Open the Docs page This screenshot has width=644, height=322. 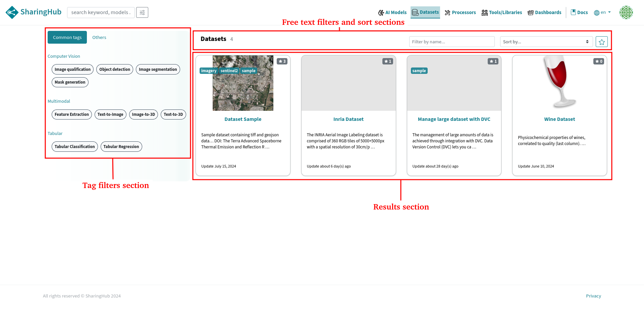579,12
